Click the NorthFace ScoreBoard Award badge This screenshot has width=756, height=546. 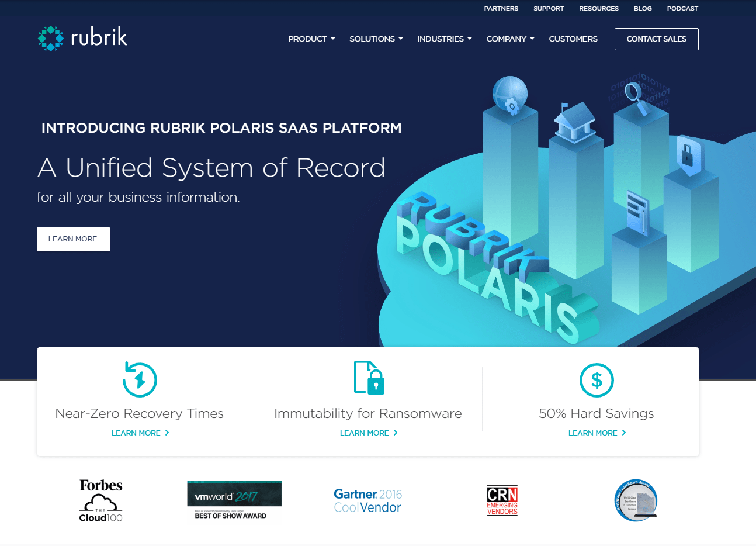point(636,500)
